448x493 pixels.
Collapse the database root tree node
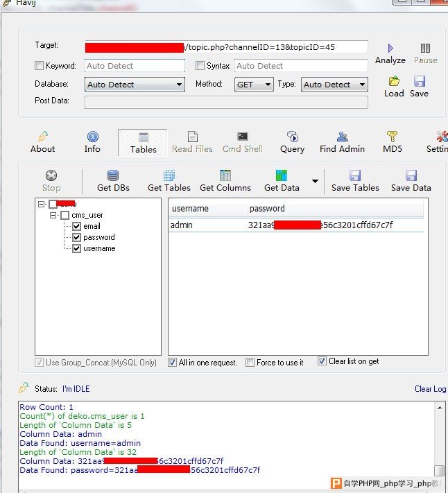[41, 204]
